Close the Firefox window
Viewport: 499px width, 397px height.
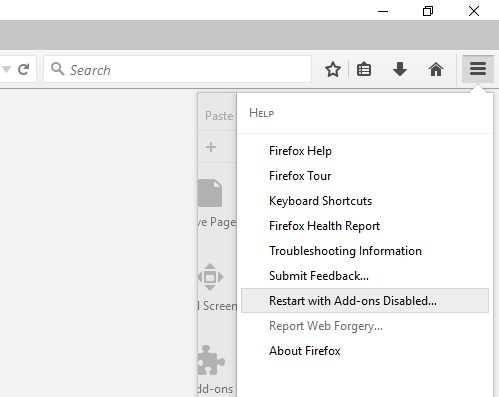point(474,11)
